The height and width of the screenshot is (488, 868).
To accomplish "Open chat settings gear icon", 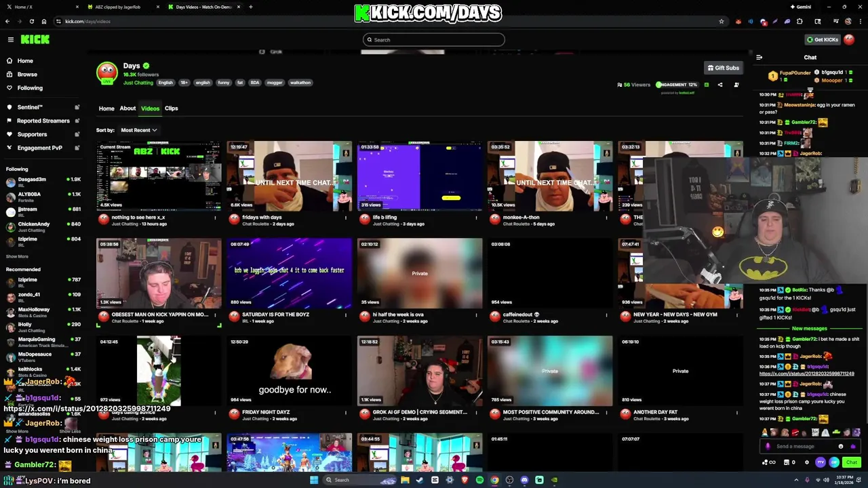I will (807, 462).
